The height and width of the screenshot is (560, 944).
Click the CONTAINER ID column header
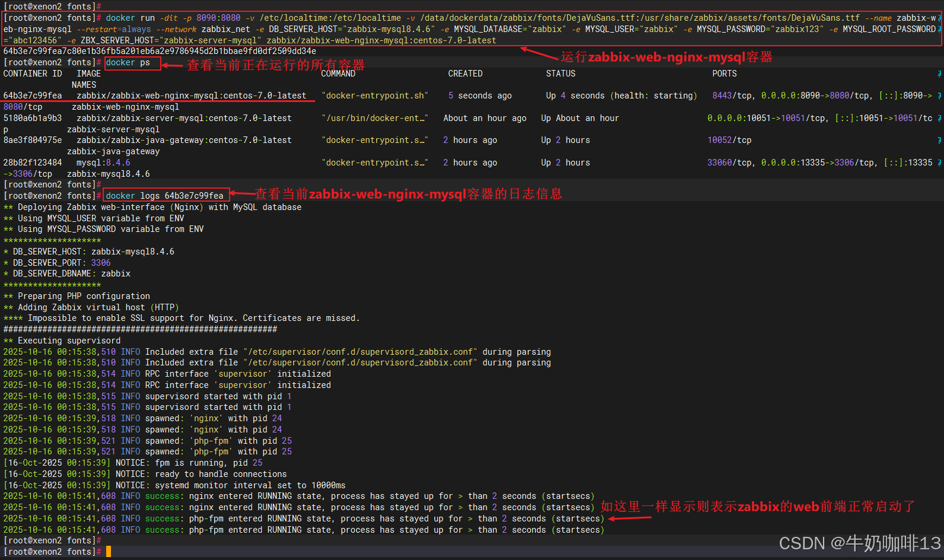(33, 74)
